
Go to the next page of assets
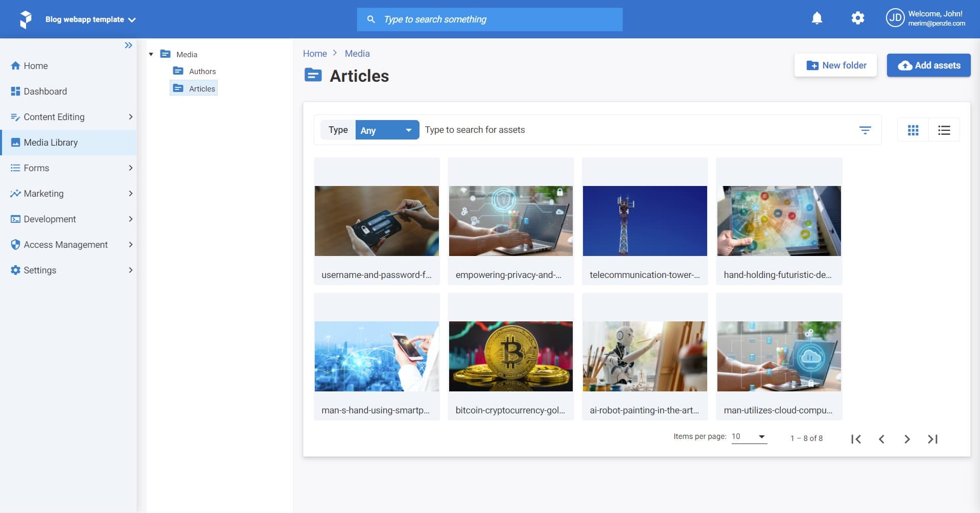coord(906,439)
